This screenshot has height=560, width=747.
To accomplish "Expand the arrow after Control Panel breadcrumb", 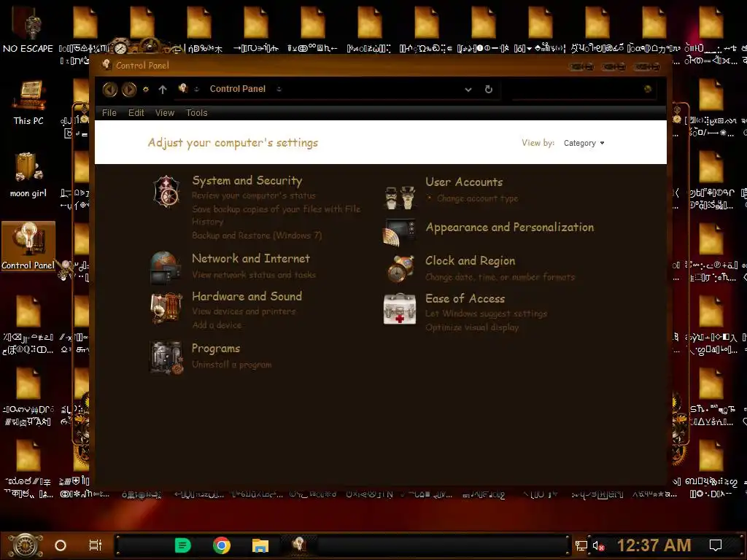I will [x=279, y=89].
